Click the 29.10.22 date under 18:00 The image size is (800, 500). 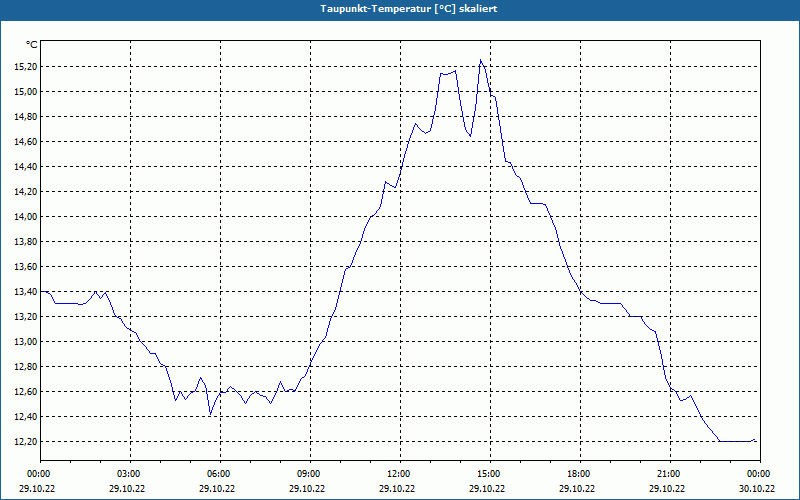578,489
